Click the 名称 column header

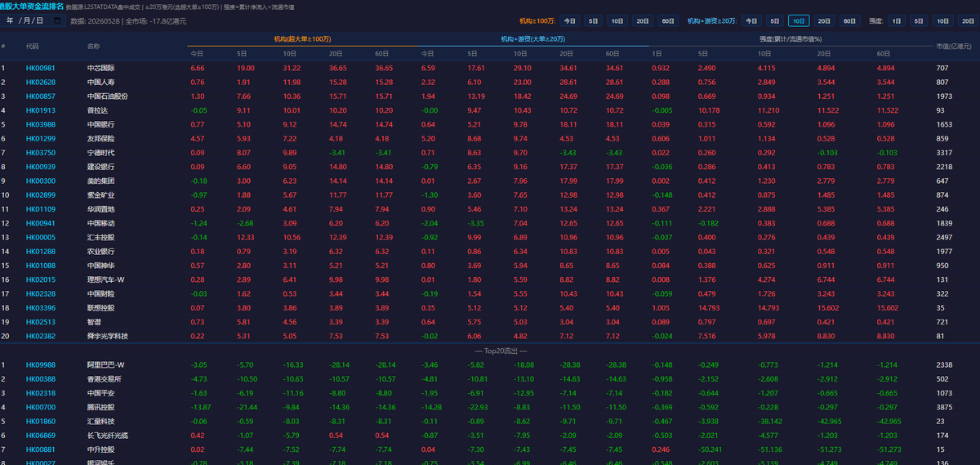(93, 46)
